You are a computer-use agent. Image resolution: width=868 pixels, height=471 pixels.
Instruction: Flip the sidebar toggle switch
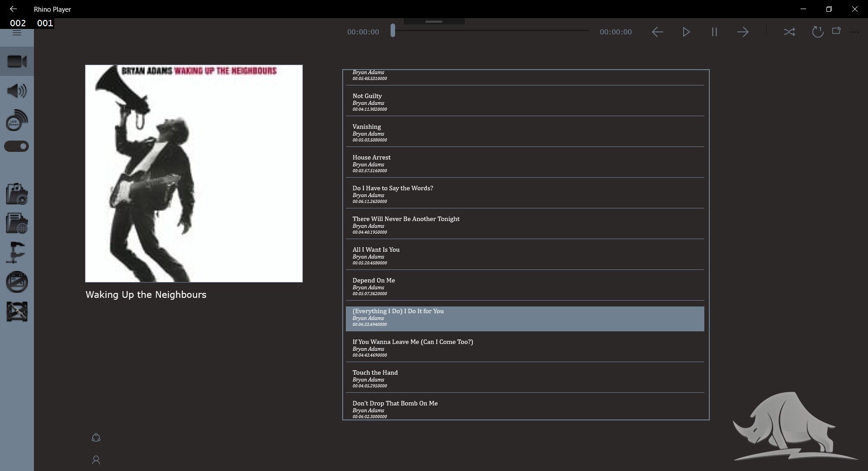pyautogui.click(x=17, y=146)
